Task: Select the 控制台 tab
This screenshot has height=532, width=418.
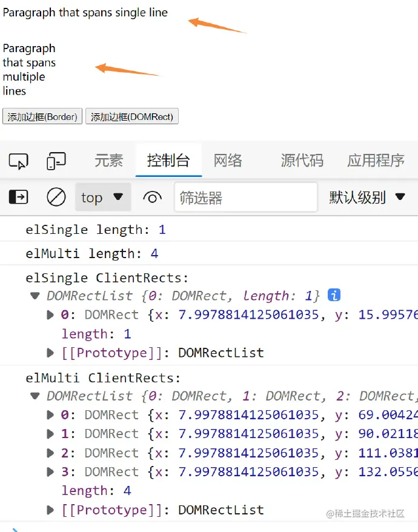Action: point(168,160)
